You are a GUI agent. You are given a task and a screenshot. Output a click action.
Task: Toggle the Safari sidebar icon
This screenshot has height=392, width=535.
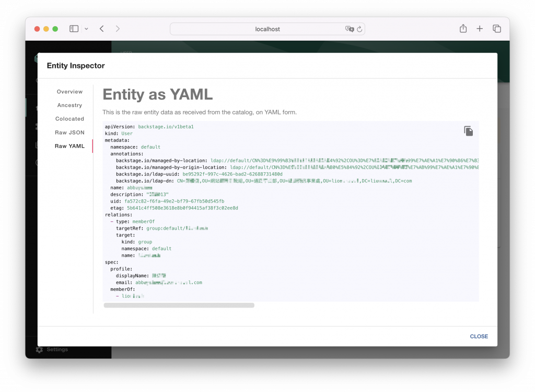[x=74, y=29]
